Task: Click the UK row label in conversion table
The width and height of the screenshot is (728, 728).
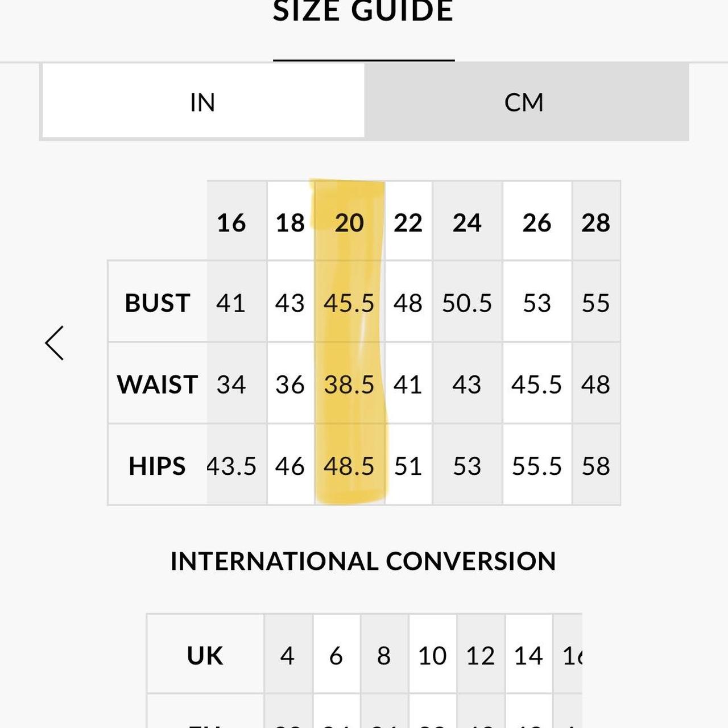Action: click(205, 655)
